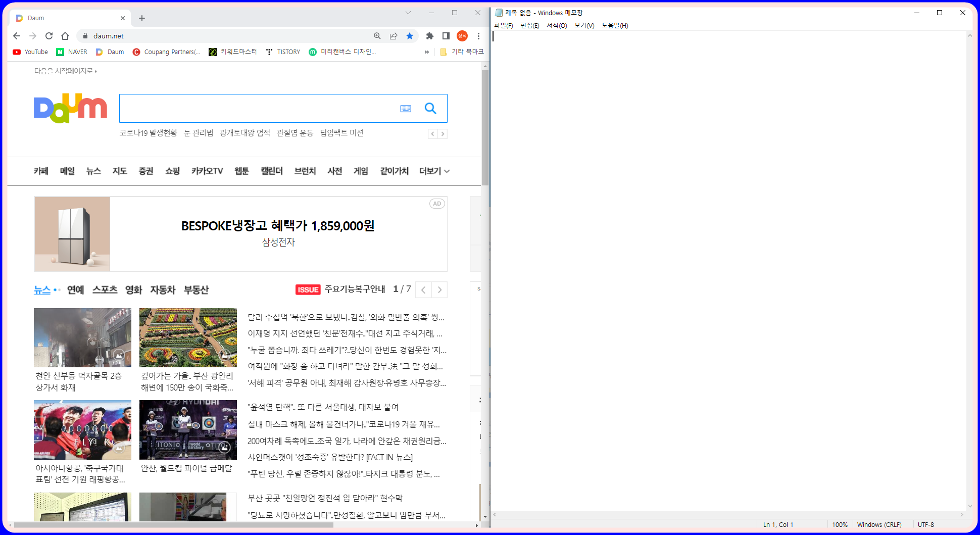This screenshot has width=980, height=535.
Task: Expand the 더보기 services dropdown
Action: tap(434, 171)
